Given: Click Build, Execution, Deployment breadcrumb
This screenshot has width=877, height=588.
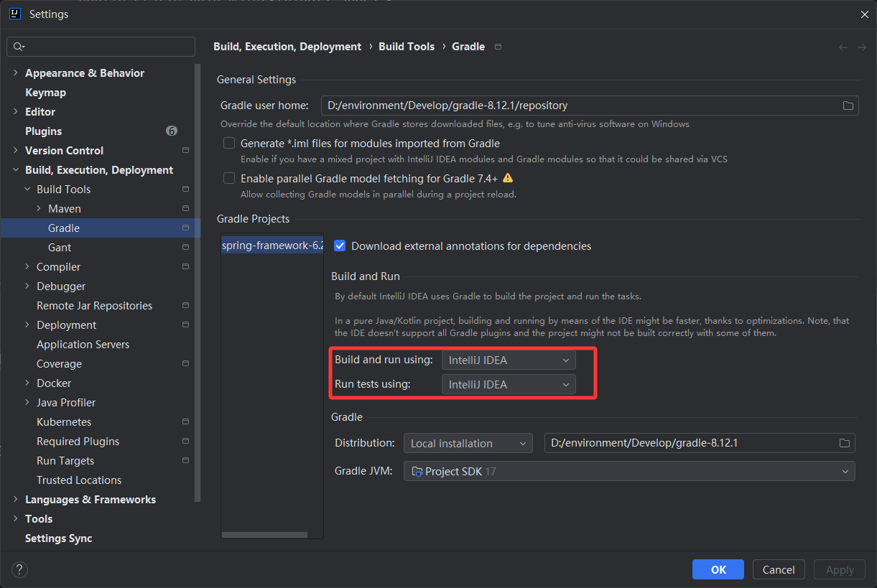Looking at the screenshot, I should [x=287, y=47].
